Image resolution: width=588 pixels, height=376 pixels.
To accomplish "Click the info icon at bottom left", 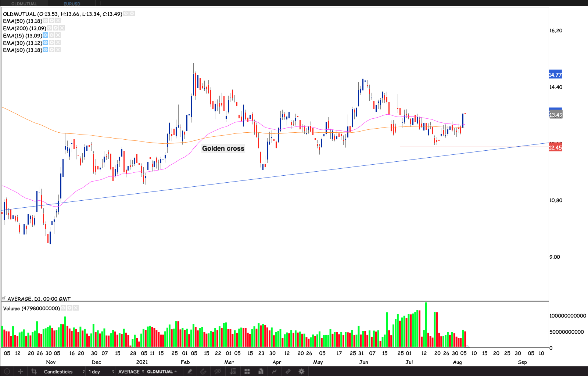I will tap(7, 371).
